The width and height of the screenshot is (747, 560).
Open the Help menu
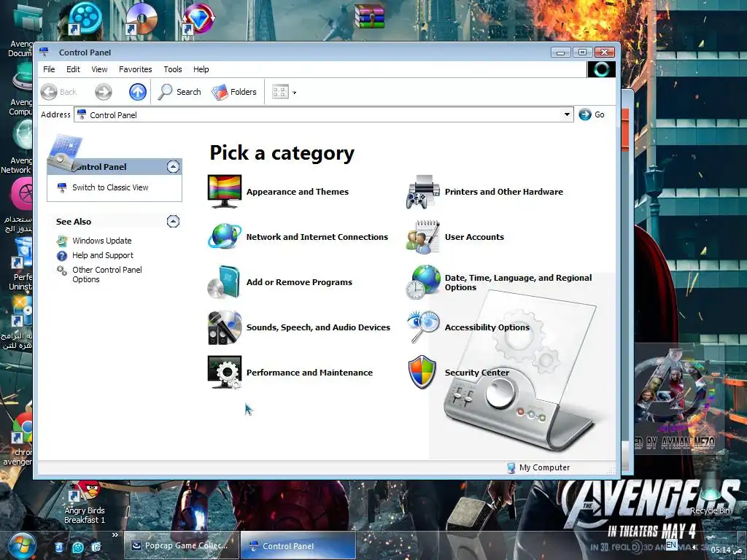tap(201, 69)
